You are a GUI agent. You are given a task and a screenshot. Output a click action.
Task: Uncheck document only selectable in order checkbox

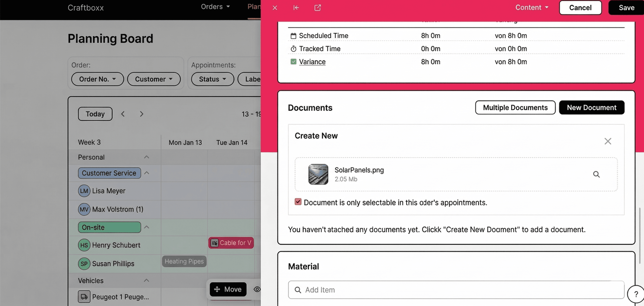(x=298, y=202)
